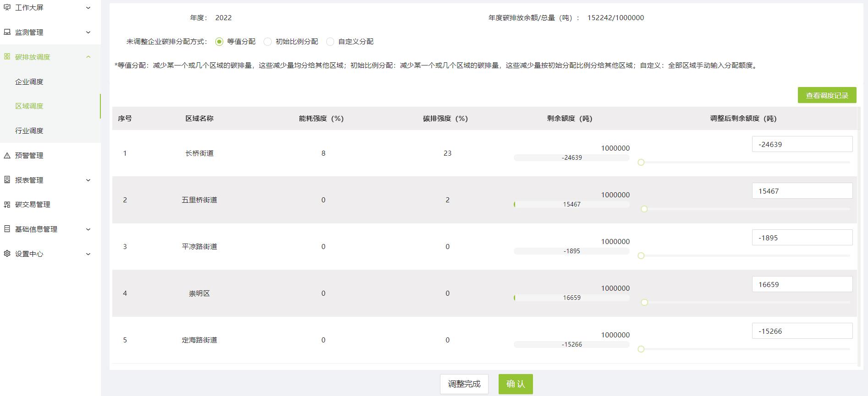The image size is (868, 396).
Task: Select the 自定义分配 radio option
Action: coord(330,42)
